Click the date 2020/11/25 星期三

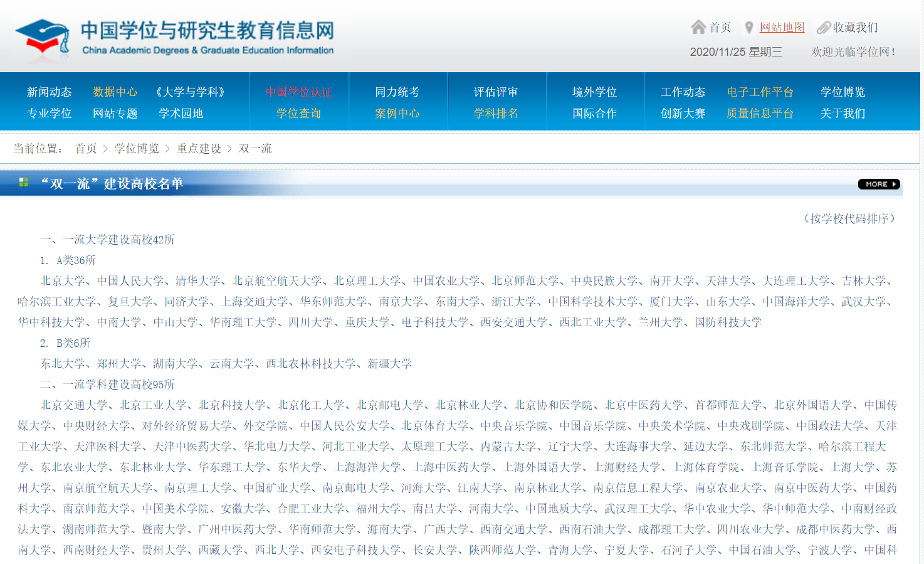click(736, 52)
